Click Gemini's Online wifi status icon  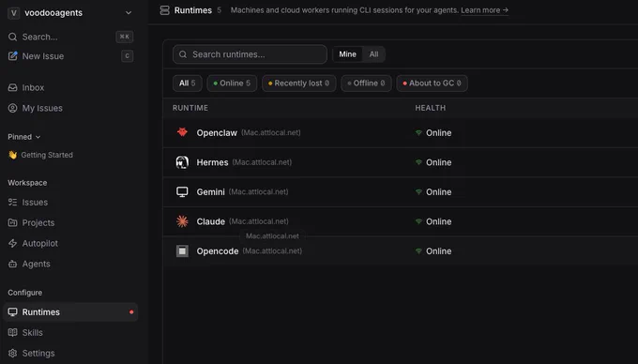(418, 192)
